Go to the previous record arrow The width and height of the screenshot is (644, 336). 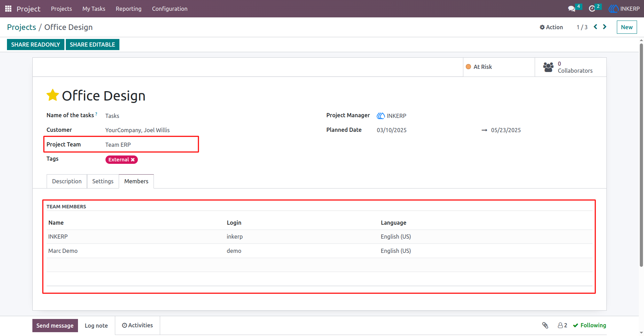[595, 27]
